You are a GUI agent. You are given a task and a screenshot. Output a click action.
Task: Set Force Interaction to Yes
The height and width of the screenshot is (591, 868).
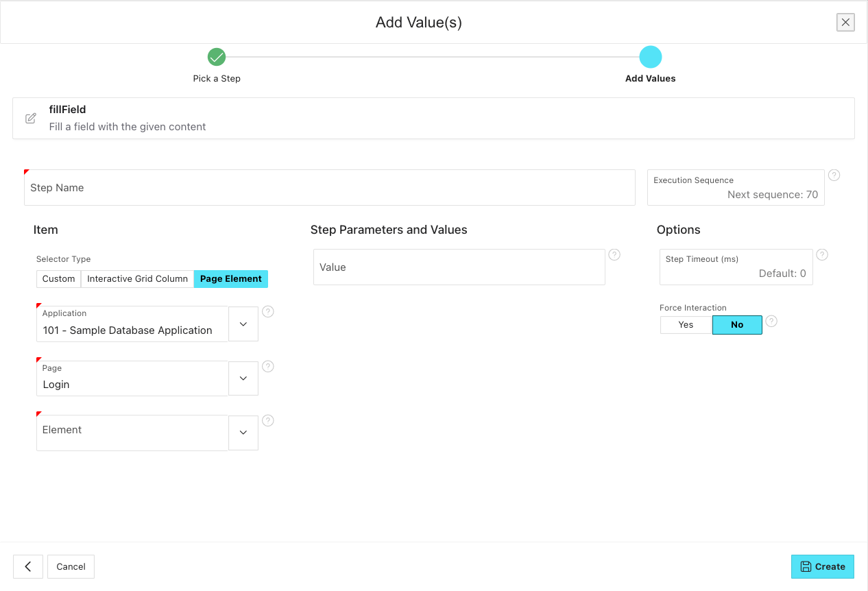[x=686, y=325]
